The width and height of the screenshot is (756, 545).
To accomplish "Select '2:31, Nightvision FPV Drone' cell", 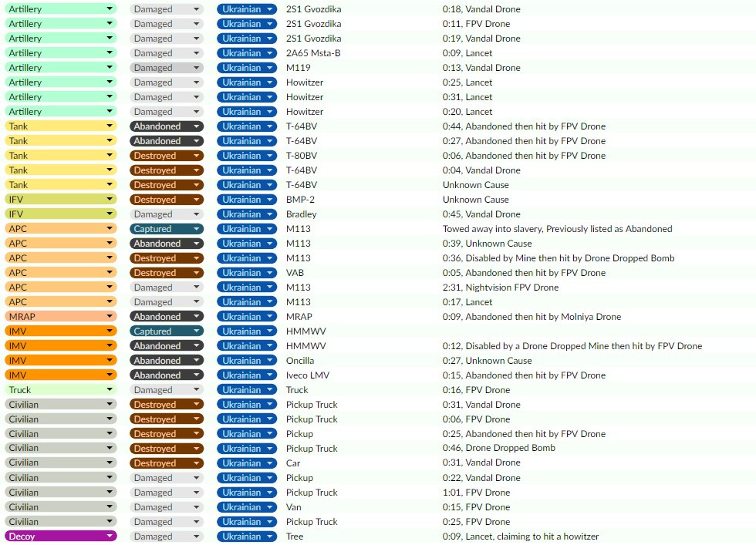I will [x=501, y=288].
